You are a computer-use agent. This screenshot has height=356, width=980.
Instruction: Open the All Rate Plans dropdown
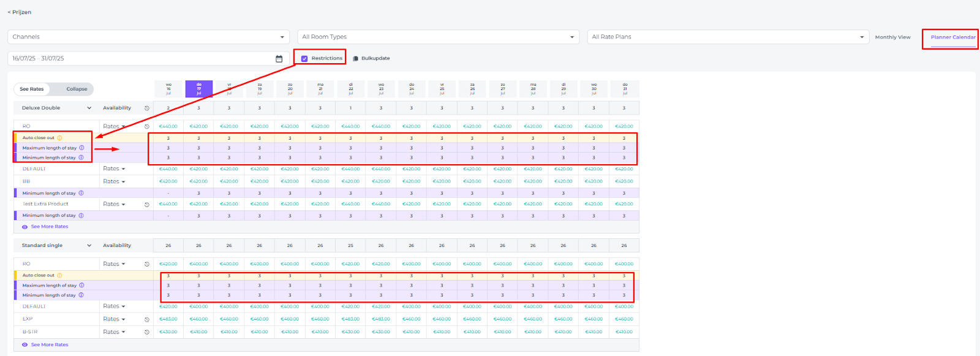click(x=728, y=37)
